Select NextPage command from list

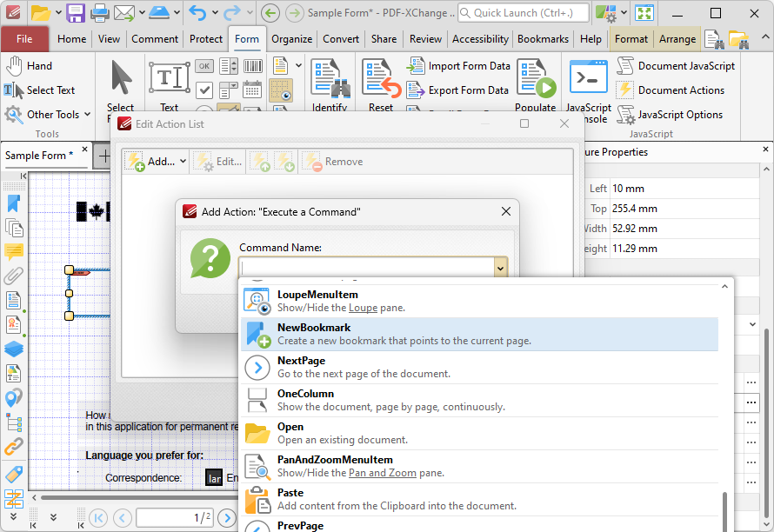479,367
